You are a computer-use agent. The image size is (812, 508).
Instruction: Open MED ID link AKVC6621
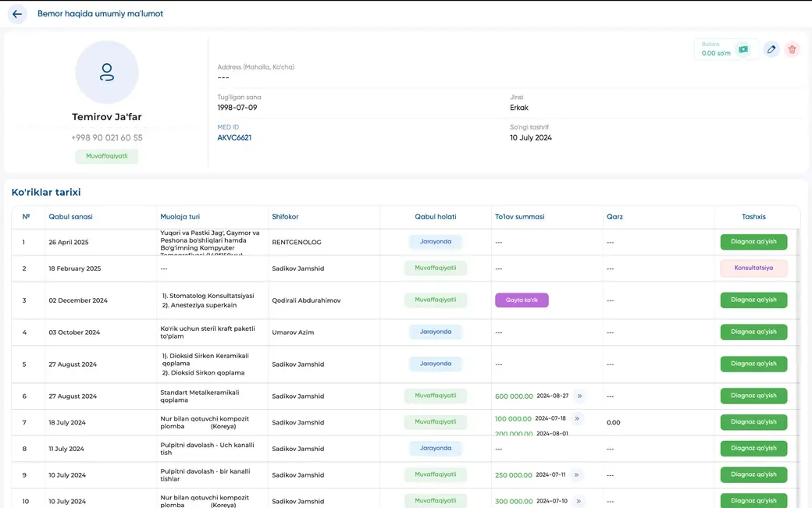click(234, 137)
